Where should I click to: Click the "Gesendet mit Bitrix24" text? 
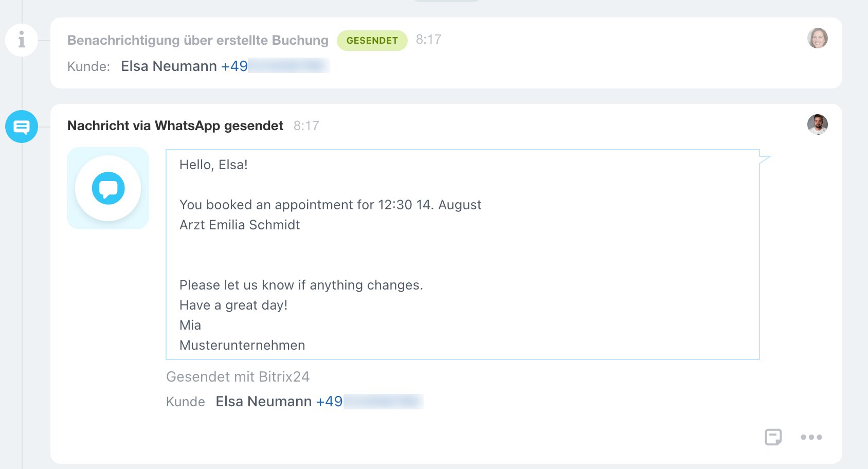pos(238,377)
